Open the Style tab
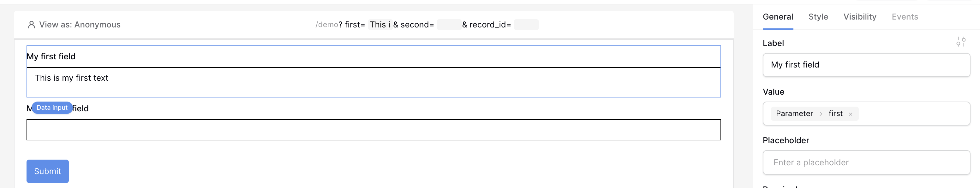 point(818,17)
